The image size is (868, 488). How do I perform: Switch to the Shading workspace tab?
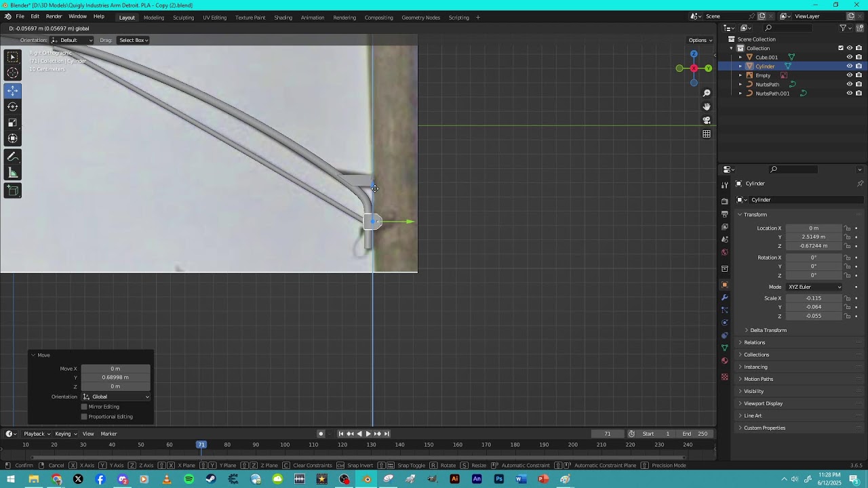point(283,17)
